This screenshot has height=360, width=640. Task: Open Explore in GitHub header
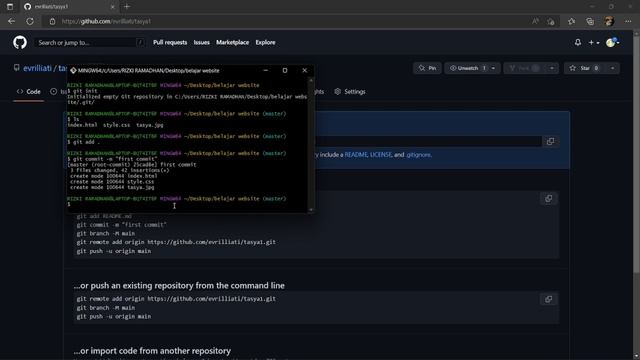click(x=265, y=42)
